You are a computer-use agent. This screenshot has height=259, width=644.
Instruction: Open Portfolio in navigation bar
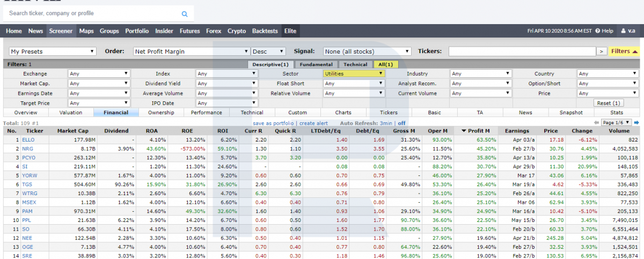(x=137, y=31)
